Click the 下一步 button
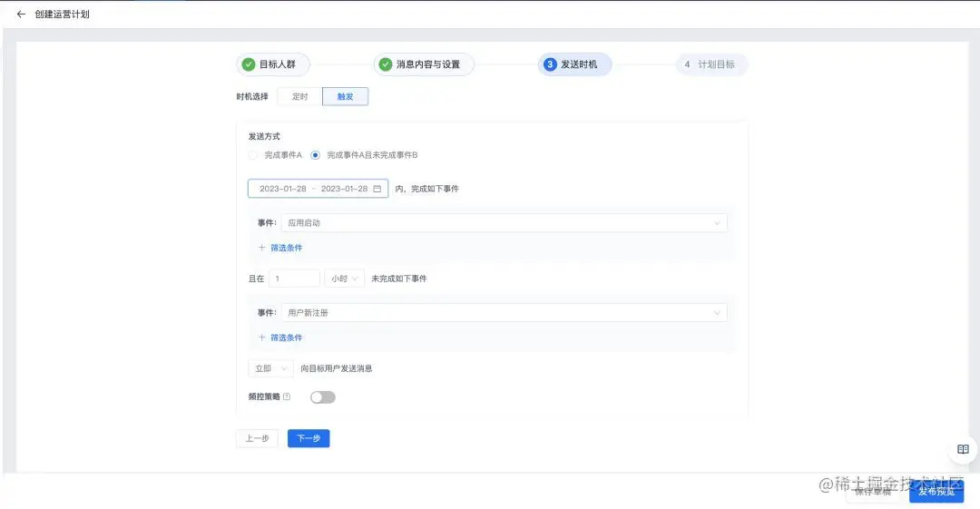 point(309,438)
